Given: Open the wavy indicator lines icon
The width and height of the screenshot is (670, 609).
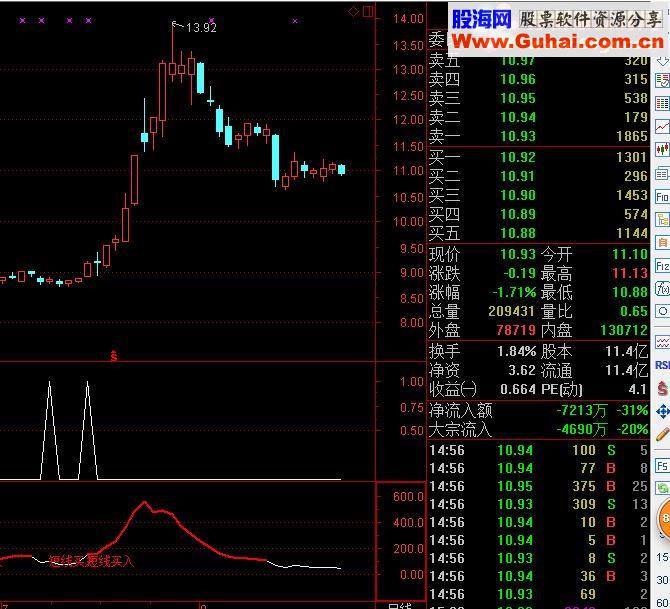Looking at the screenshot, I should [663, 342].
